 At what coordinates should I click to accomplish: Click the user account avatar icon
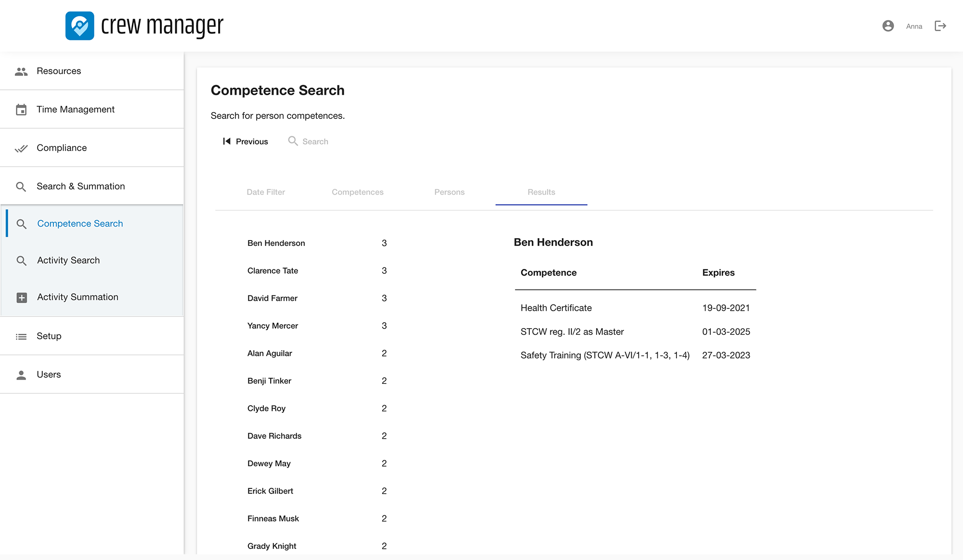(x=888, y=26)
